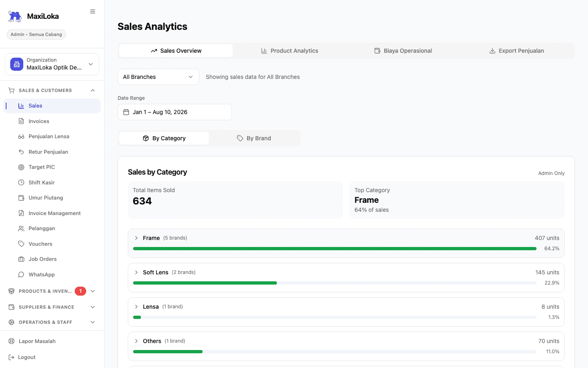This screenshot has height=368, width=588.
Task: Expand the Others category chevron
Action: point(136,341)
